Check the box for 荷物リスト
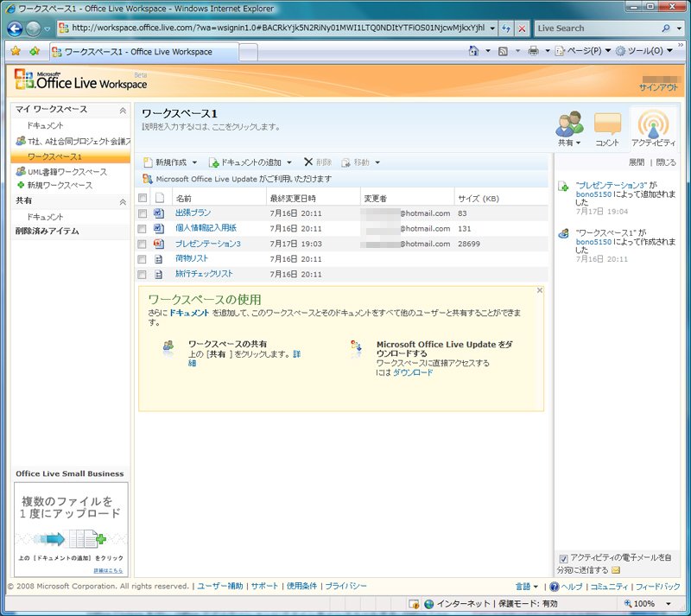Screen dimensions: 691x616 pyautogui.click(x=142, y=259)
